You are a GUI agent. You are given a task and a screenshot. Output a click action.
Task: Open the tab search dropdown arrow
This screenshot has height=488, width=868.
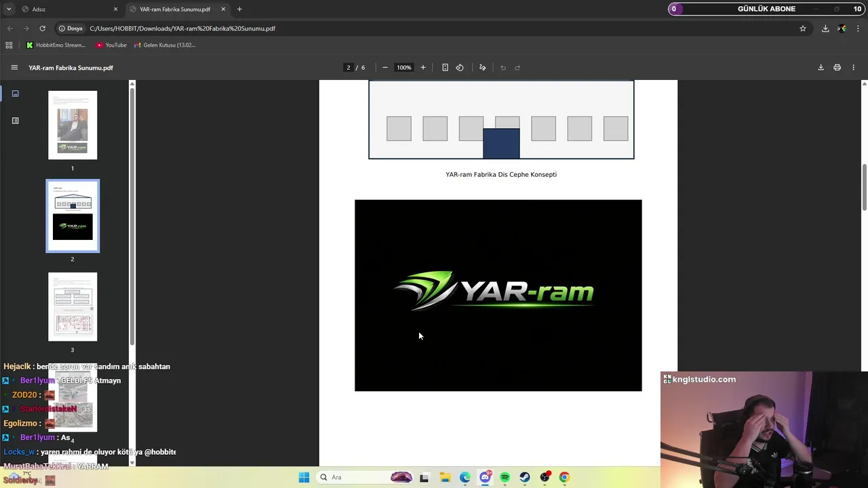click(x=8, y=9)
